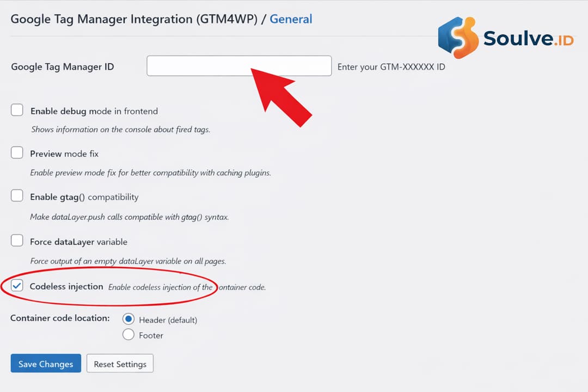The height and width of the screenshot is (392, 588).
Task: Click the 'Enable debug mode in frontend' label
Action: coord(94,111)
